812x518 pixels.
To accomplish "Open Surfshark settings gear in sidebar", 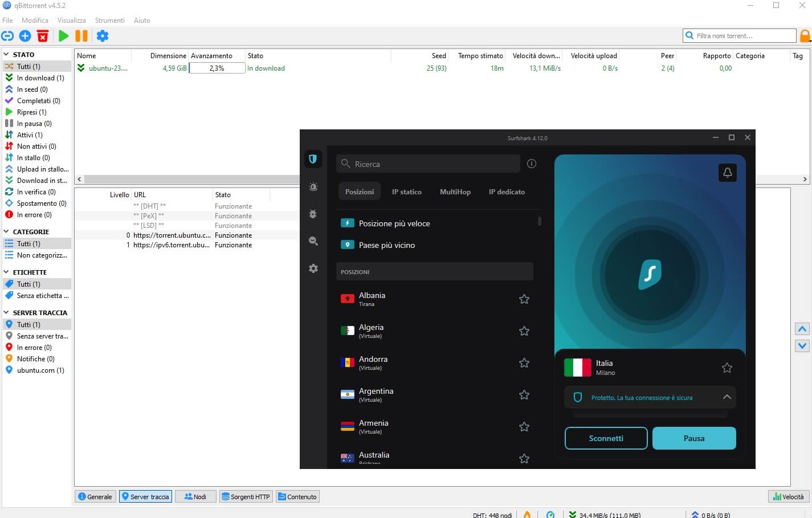I will 313,268.
